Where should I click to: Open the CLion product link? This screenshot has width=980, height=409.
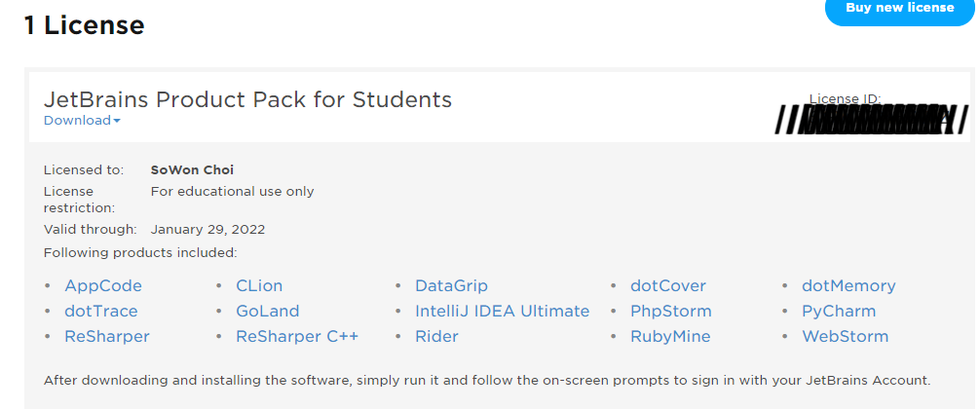[x=259, y=286]
